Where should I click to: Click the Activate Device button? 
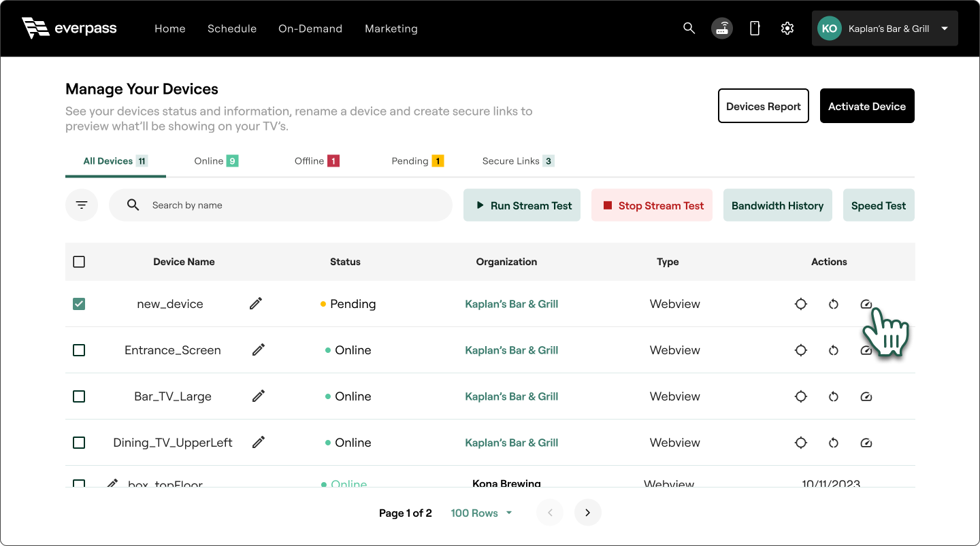867,106
